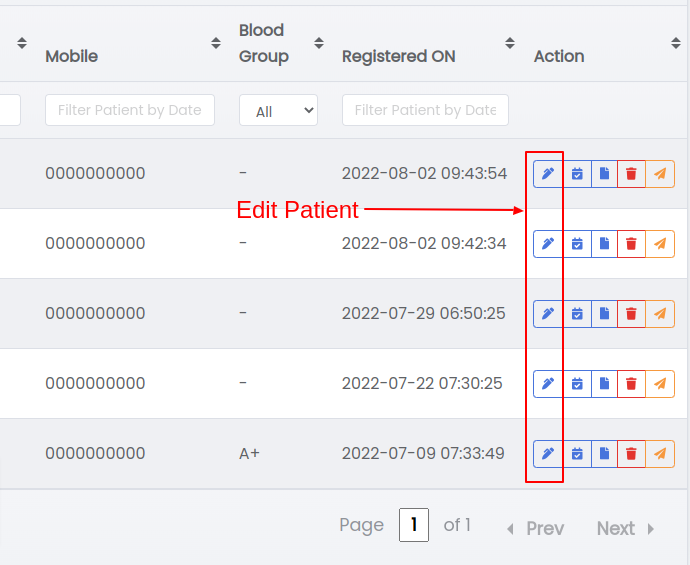Open Blood Group filter dropdown showing All
Image resolution: width=690 pixels, height=565 pixels.
279,110
